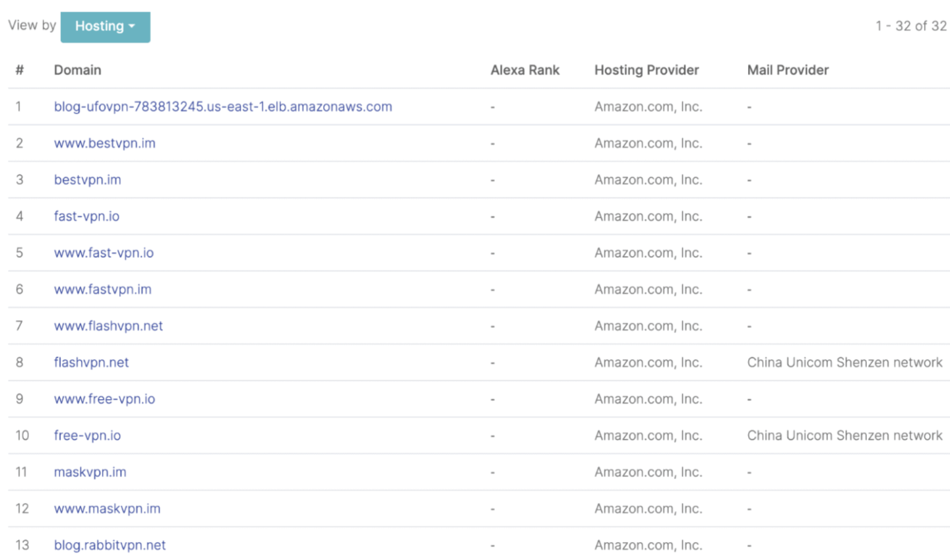The height and width of the screenshot is (560, 950).
Task: Open www.bestvpn.im domain link
Action: [105, 143]
